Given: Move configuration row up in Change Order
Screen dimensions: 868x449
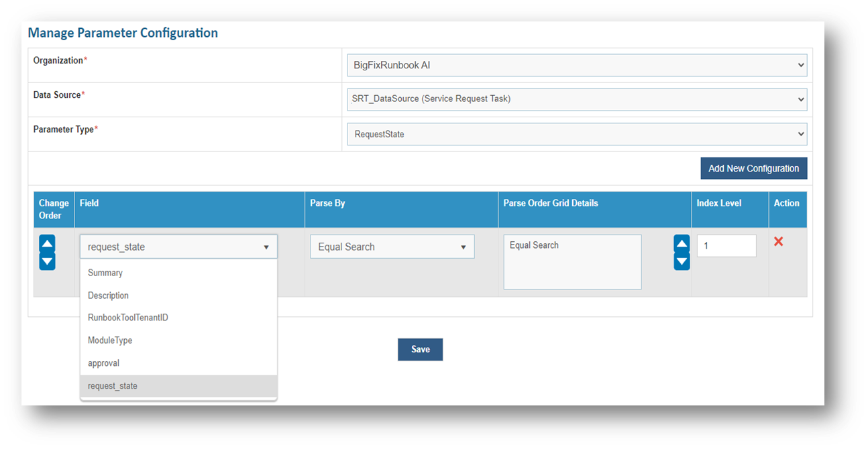Looking at the screenshot, I should pos(47,244).
